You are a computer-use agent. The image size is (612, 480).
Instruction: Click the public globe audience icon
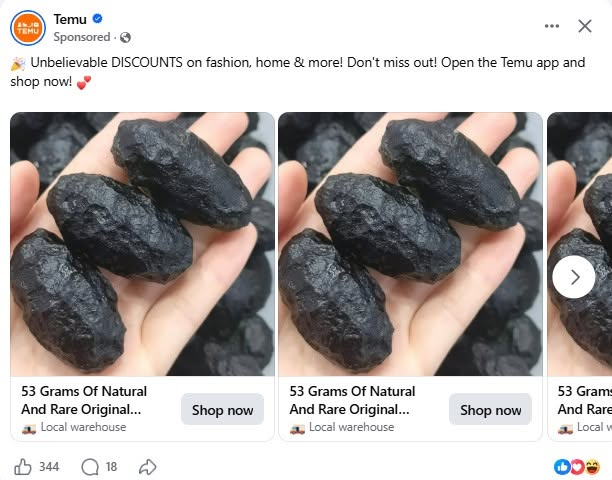[125, 37]
